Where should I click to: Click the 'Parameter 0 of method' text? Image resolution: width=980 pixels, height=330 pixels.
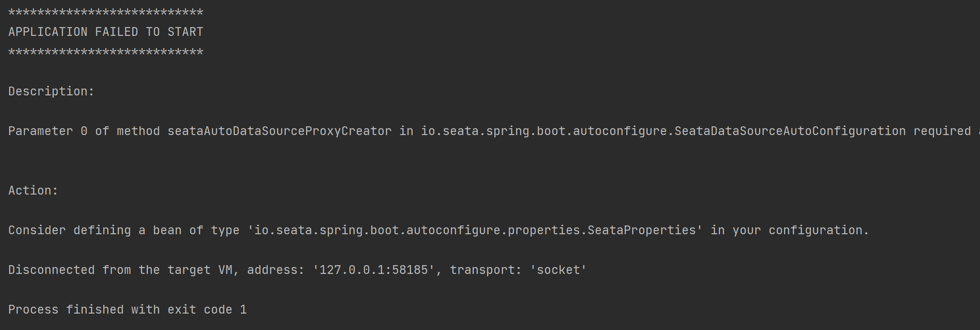point(84,131)
